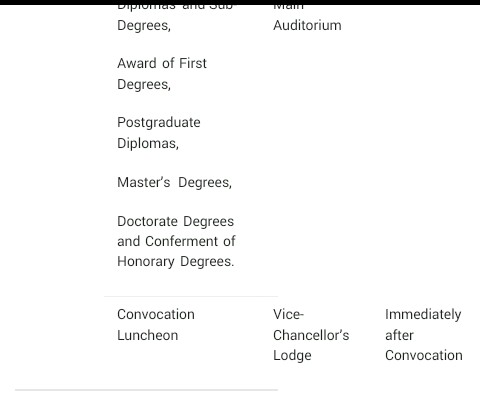Screen dimensions: 480x393
Task: Click the word Lodge
Action: click(292, 356)
